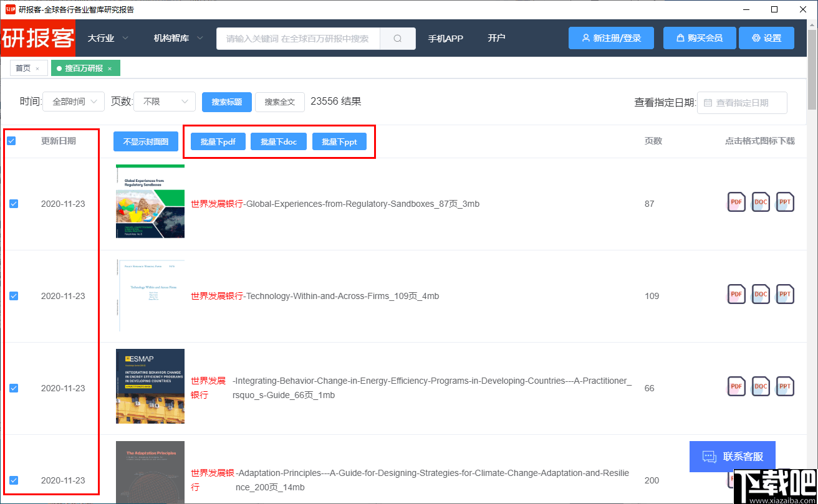Open the ESMAP Integrating Behavior Change cover thumbnail

click(x=150, y=386)
